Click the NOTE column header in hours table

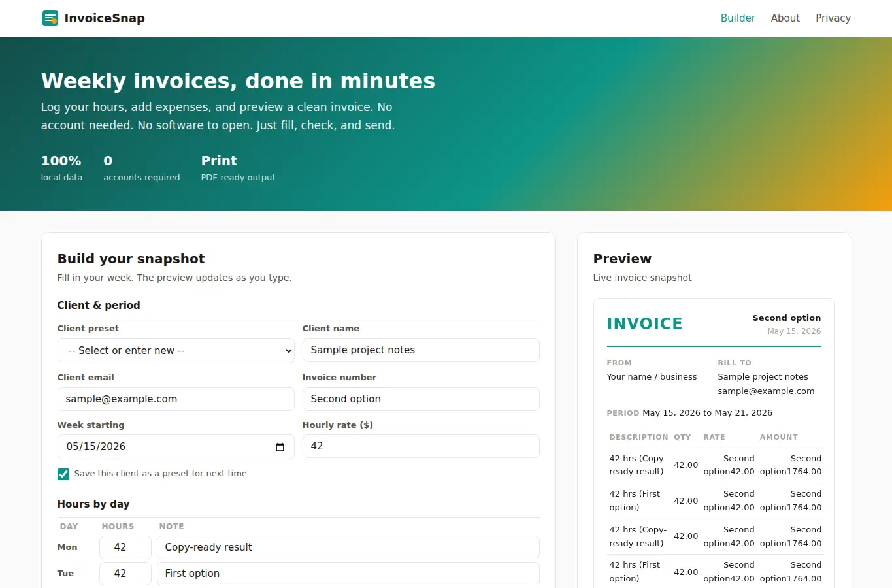(172, 526)
